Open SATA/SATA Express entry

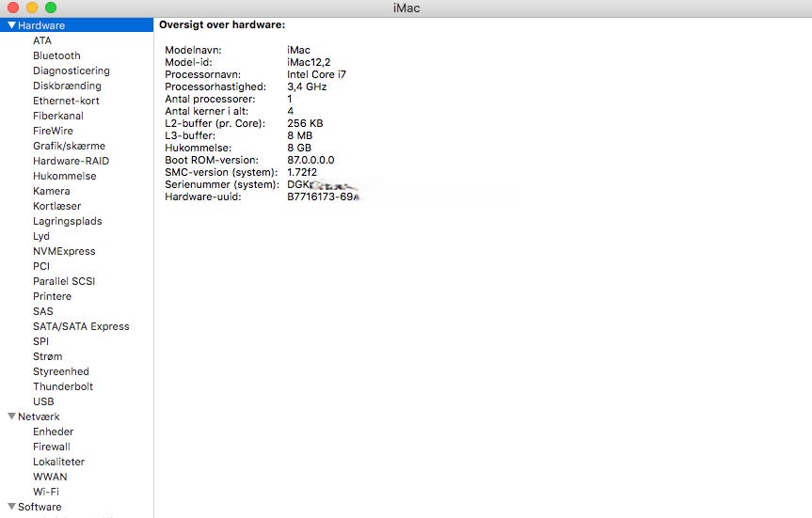(81, 326)
